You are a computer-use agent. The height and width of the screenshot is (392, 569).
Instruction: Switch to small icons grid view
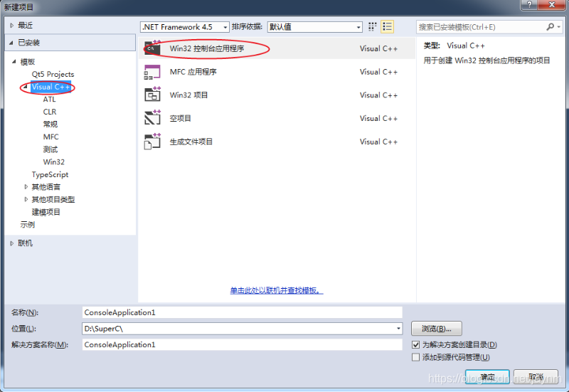(x=372, y=27)
